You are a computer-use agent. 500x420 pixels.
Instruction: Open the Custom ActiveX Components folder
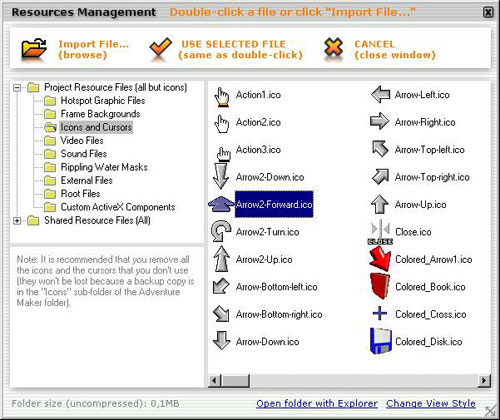point(117,207)
